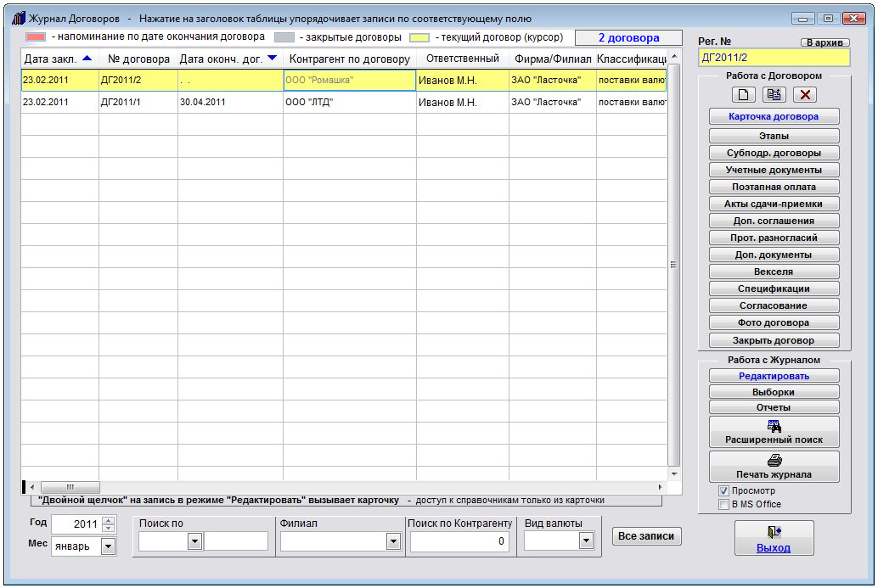Increase the year with the Год spinner
This screenshot has height=588, width=878.
[108, 520]
